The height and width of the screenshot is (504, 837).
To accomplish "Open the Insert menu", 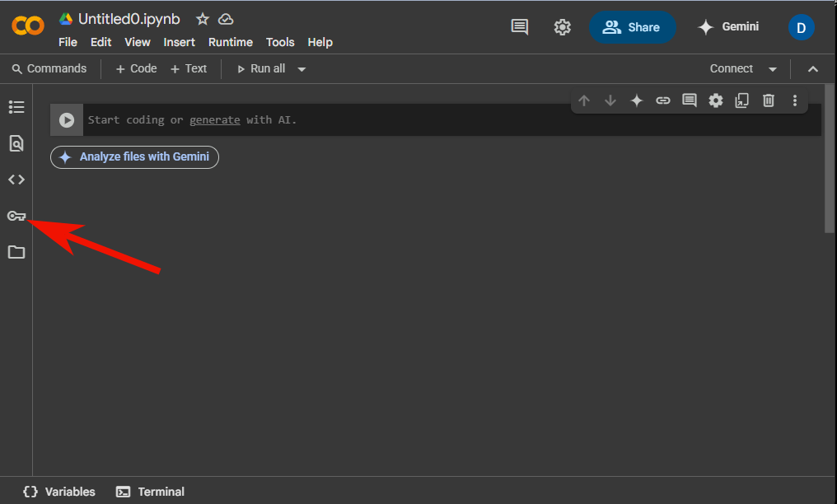I will click(x=179, y=42).
